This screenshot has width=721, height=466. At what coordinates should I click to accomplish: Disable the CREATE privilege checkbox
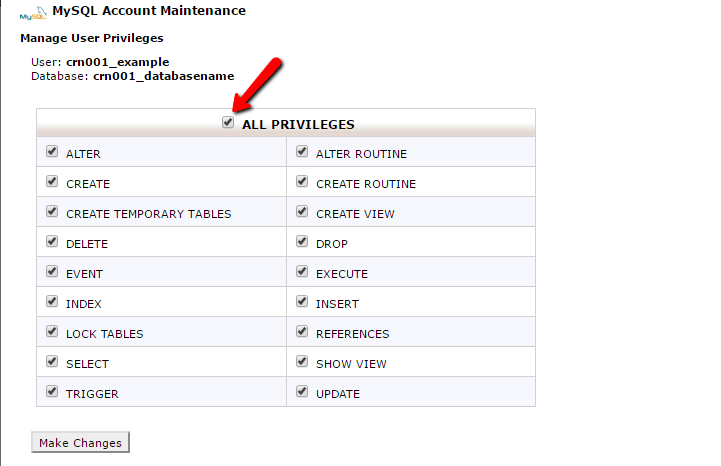[52, 182]
